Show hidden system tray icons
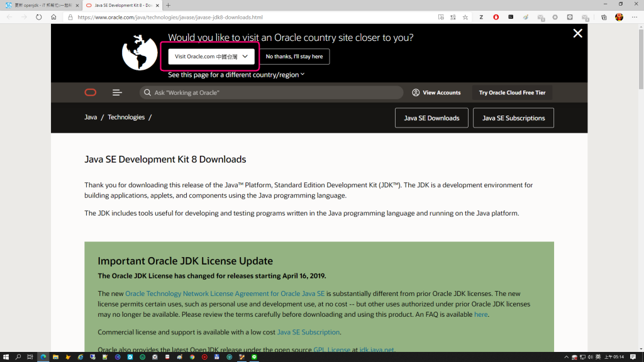This screenshot has height=362, width=644. (x=567, y=357)
